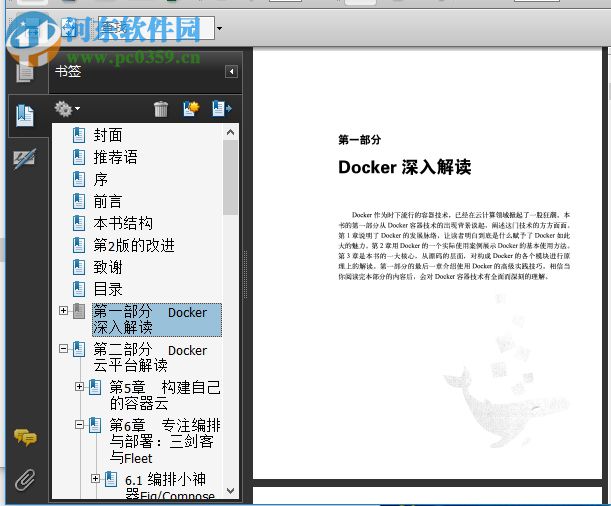Open the comments panel icon
This screenshot has width=611, height=506.
coord(25,437)
